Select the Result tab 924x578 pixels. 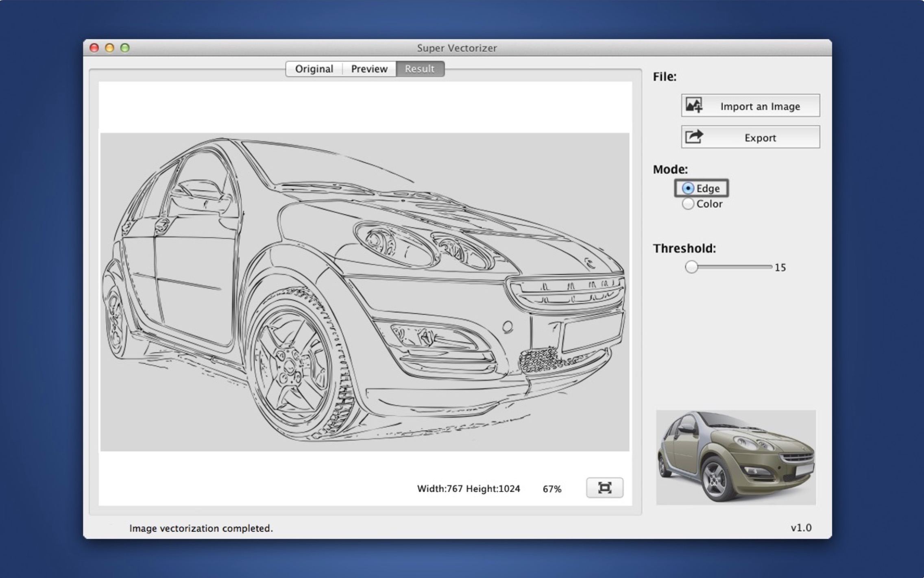pos(420,69)
